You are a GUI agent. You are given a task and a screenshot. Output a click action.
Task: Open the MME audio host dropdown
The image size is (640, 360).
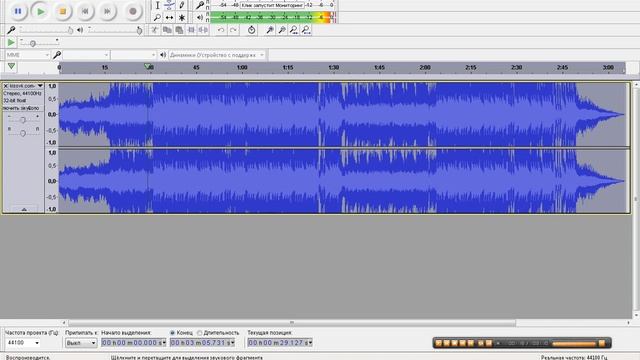[27, 55]
